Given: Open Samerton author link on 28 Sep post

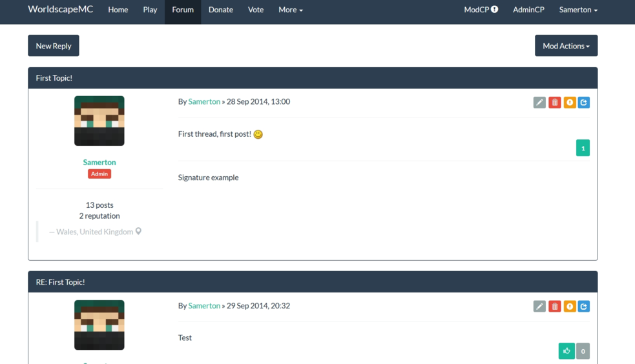Looking at the screenshot, I should (204, 101).
